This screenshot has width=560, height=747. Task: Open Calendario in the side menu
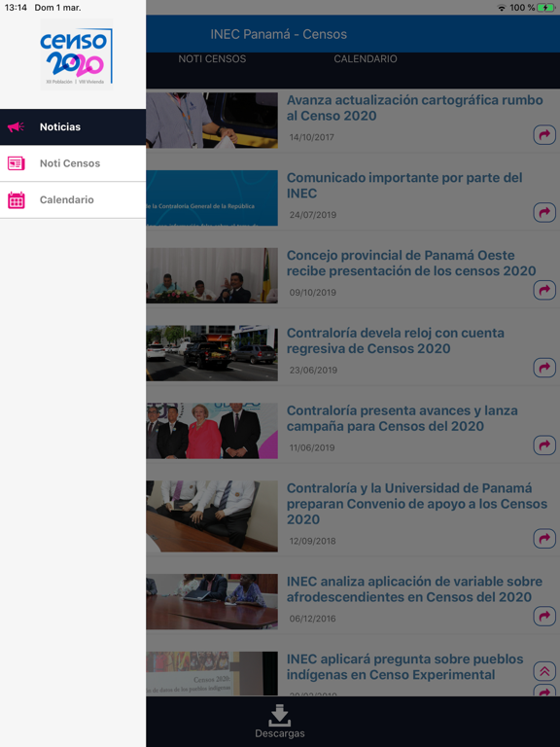click(73, 200)
